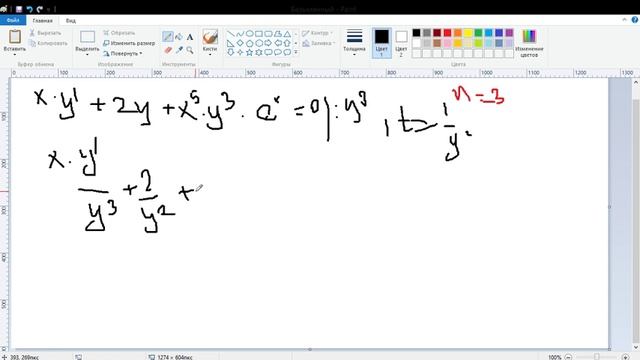This screenshot has width=640, height=360.
Task: Click the Undo arrow in title bar
Action: [29, 9]
